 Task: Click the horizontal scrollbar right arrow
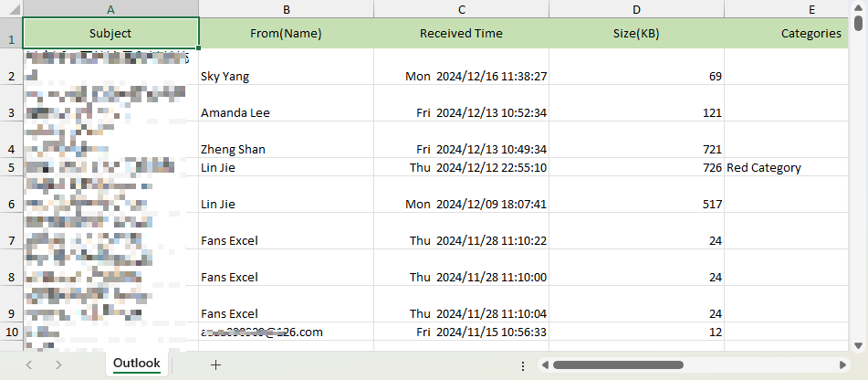(844, 364)
